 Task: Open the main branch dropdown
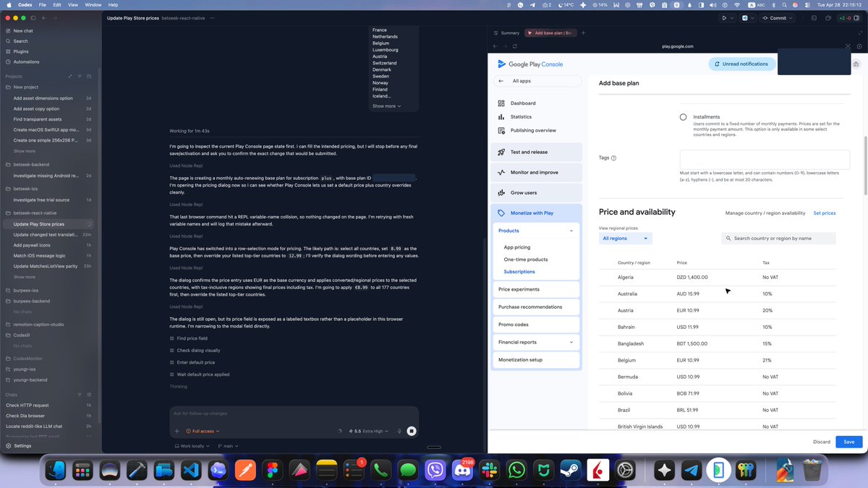pos(228,446)
